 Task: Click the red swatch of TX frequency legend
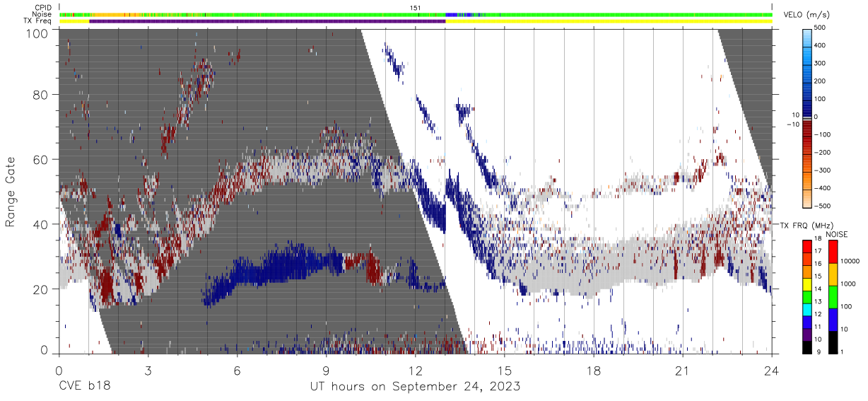807,247
